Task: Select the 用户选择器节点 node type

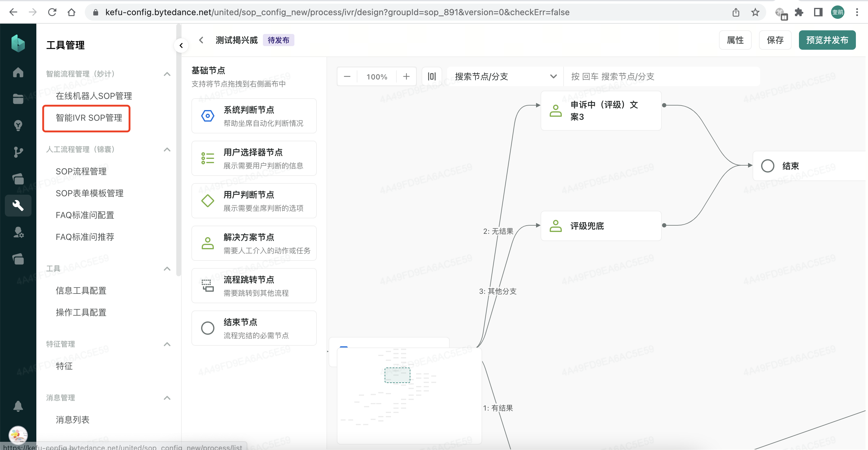Action: [x=254, y=158]
